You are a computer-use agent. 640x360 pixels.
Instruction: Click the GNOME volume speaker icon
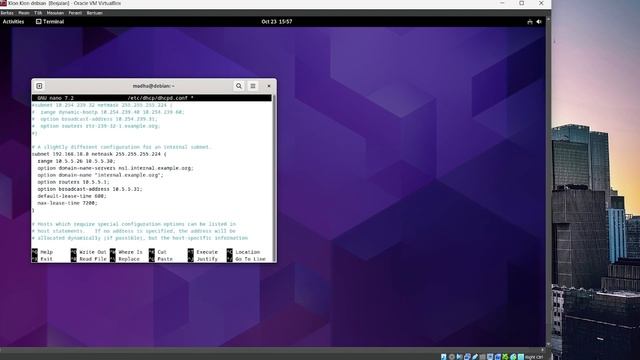pos(539,22)
